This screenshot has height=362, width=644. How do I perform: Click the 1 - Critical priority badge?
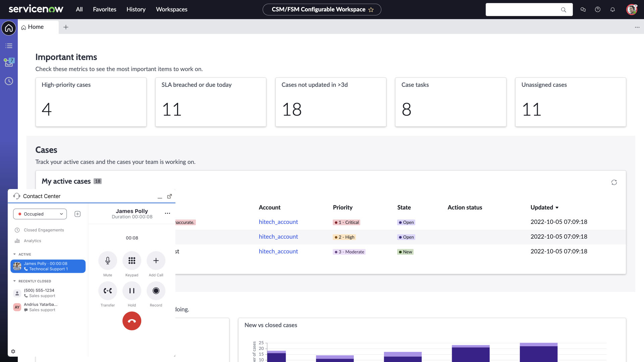click(x=346, y=222)
